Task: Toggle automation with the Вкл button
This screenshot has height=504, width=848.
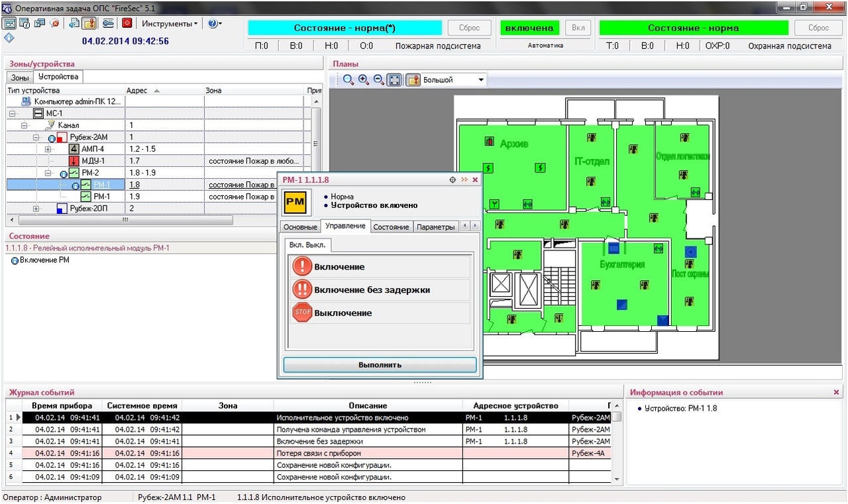Action: (x=578, y=28)
